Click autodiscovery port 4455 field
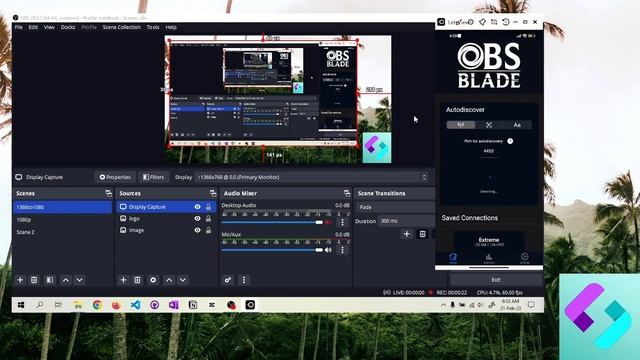640x360 pixels. point(489,151)
